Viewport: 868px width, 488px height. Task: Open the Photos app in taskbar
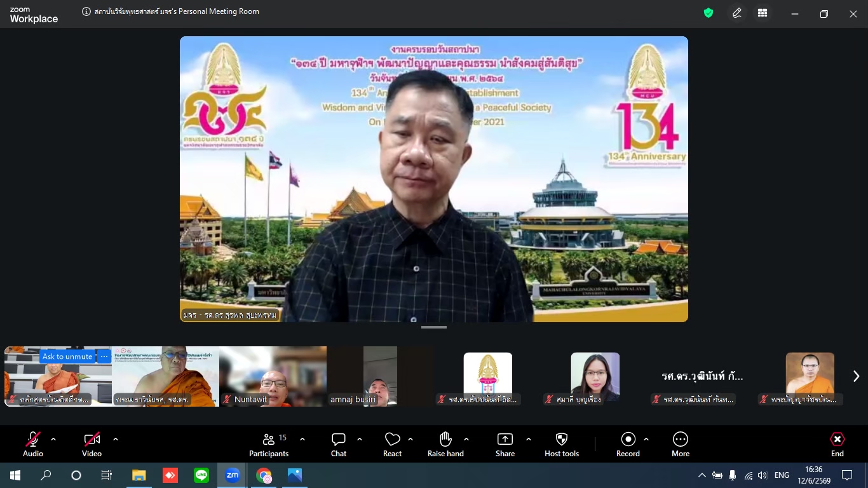(295, 475)
